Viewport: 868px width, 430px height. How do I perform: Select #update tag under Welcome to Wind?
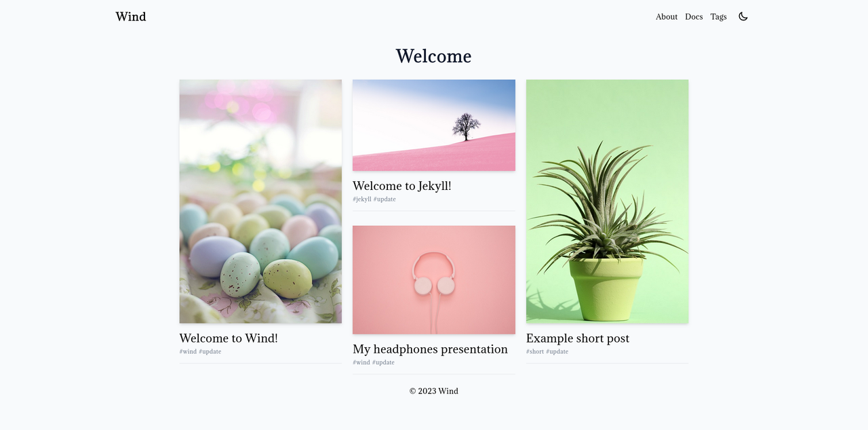(210, 351)
